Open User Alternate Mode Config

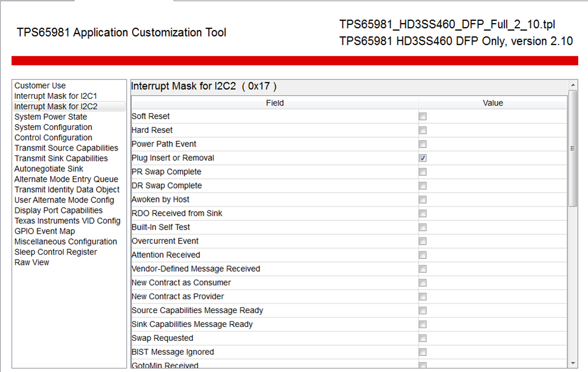point(64,200)
